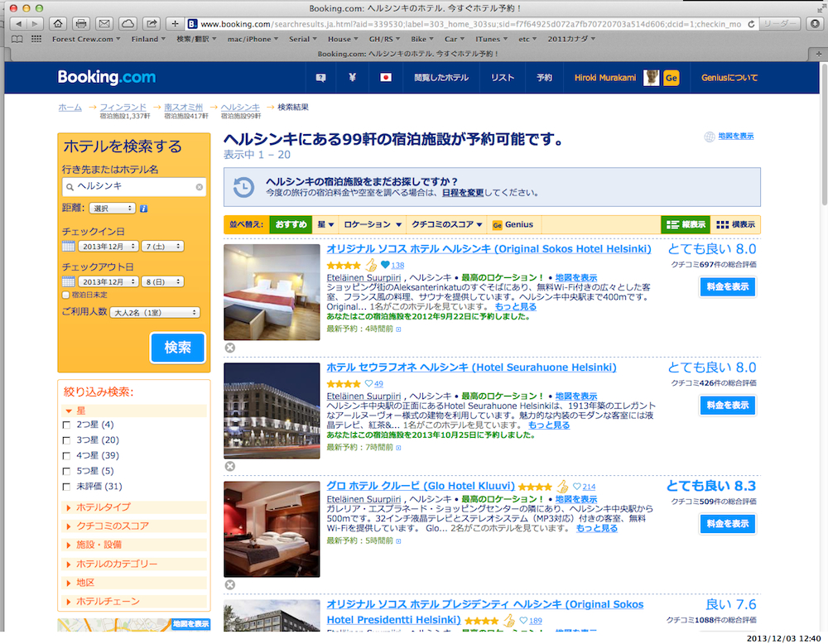Click the Japan flag language icon
Image resolution: width=828 pixels, height=644 pixels.
(386, 78)
